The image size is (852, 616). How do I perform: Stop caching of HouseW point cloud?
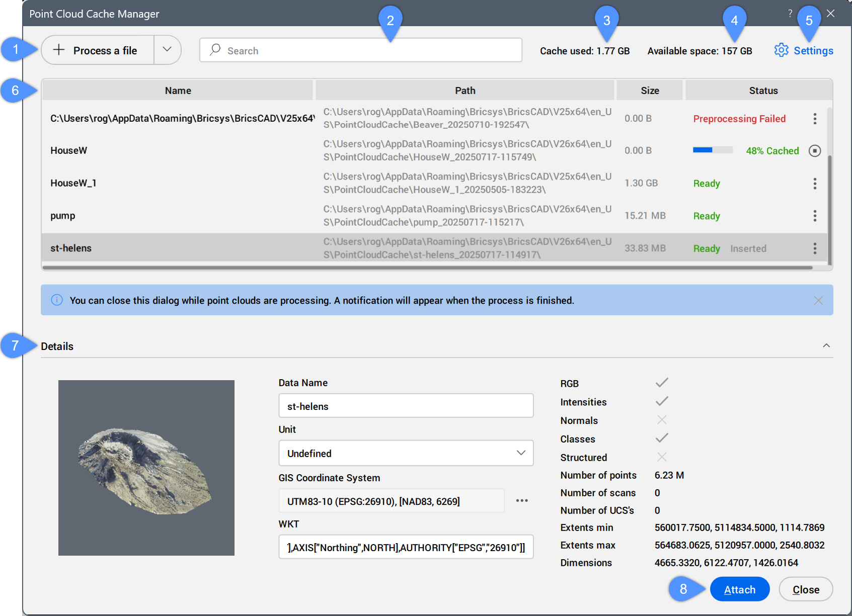(814, 151)
